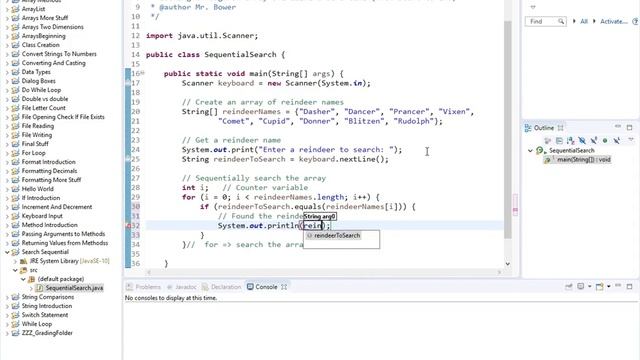Select the Keyboard Input project

pyautogui.click(x=42, y=216)
